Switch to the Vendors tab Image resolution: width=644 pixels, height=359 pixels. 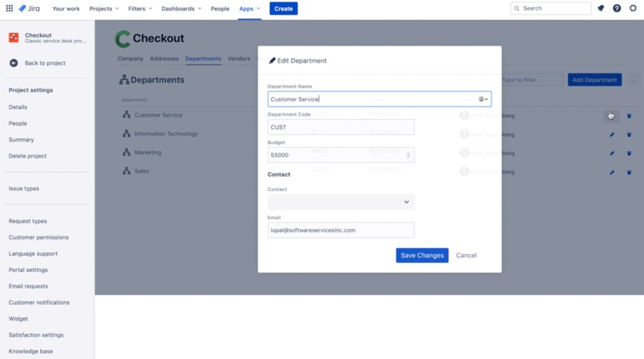pos(239,58)
